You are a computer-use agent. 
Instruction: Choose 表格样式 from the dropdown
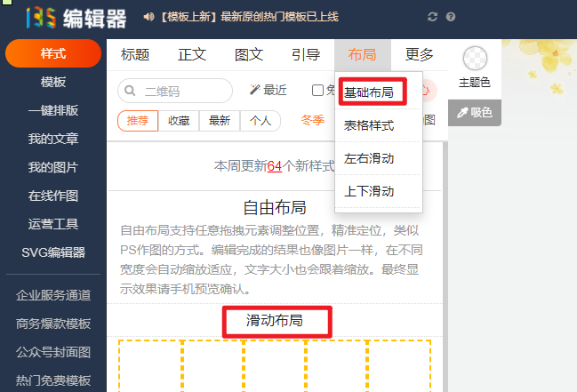pos(369,125)
